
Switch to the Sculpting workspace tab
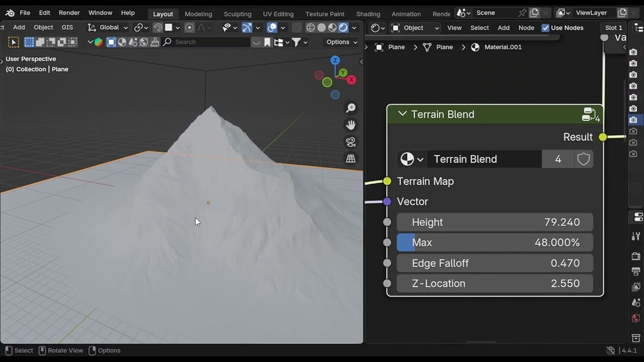pos(237,14)
